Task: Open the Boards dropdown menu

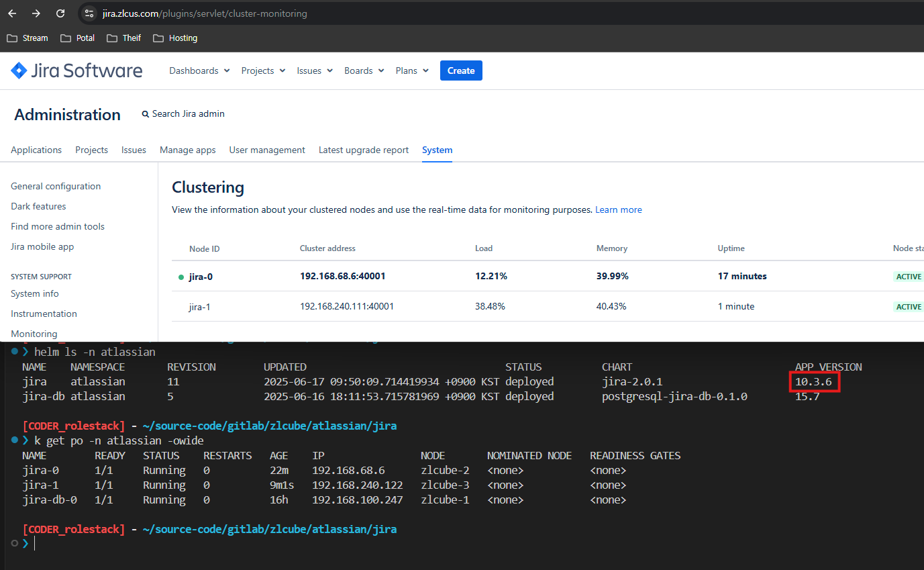Action: point(364,70)
